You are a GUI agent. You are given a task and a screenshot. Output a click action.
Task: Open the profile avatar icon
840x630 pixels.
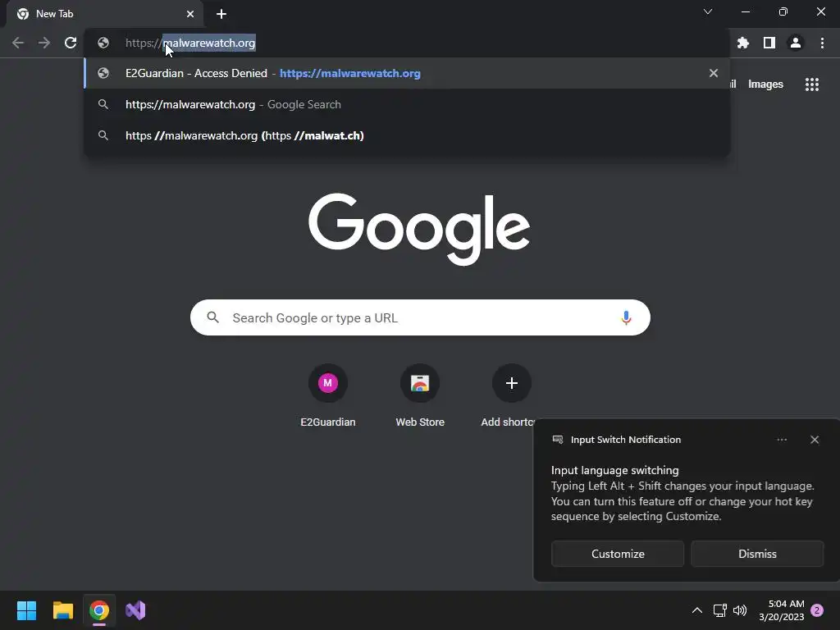796,43
